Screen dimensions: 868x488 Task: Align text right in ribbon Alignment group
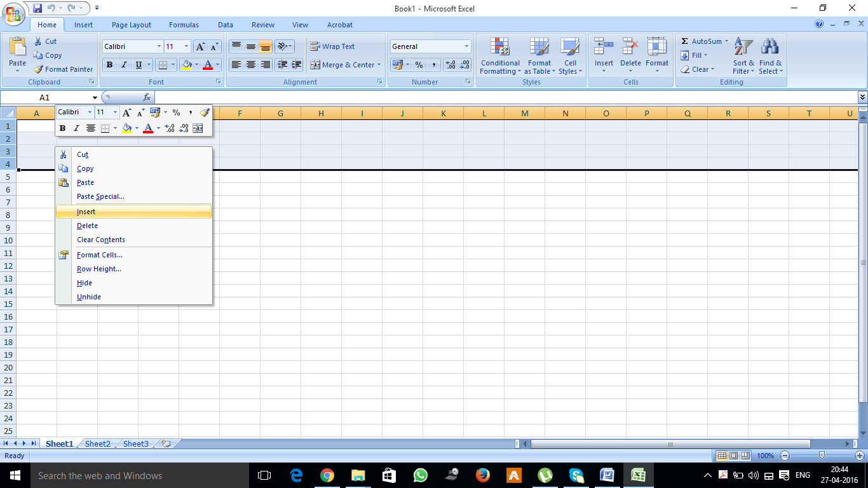266,65
